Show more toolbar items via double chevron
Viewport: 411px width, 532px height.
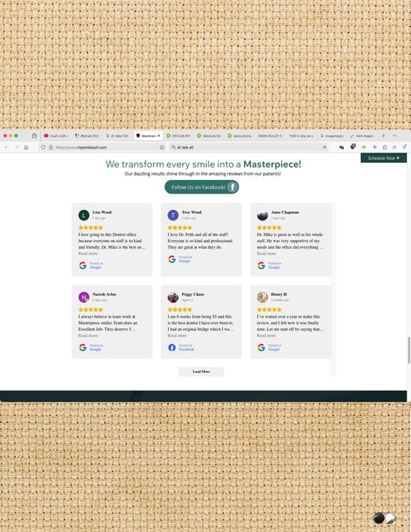pyautogui.click(x=395, y=147)
